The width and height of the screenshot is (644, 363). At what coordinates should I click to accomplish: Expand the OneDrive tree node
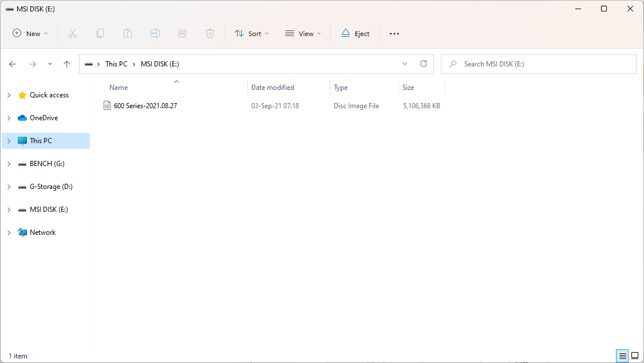[x=9, y=119]
